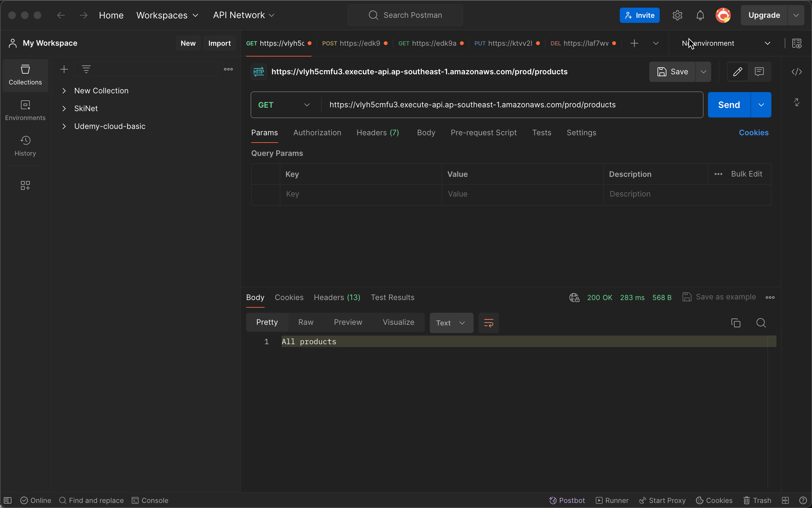Viewport: 812px width, 508px height.
Task: Open the request comments icon
Action: point(759,71)
